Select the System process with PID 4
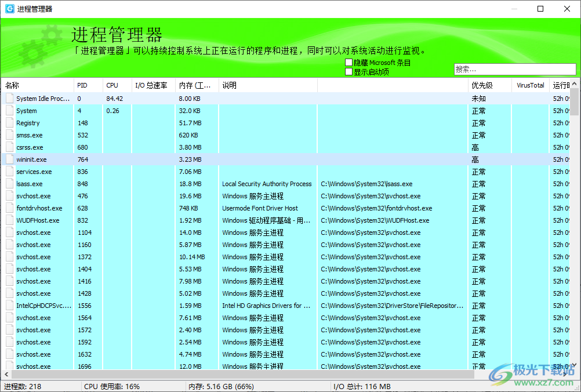Screen dimensions: 581x392 pos(285,111)
